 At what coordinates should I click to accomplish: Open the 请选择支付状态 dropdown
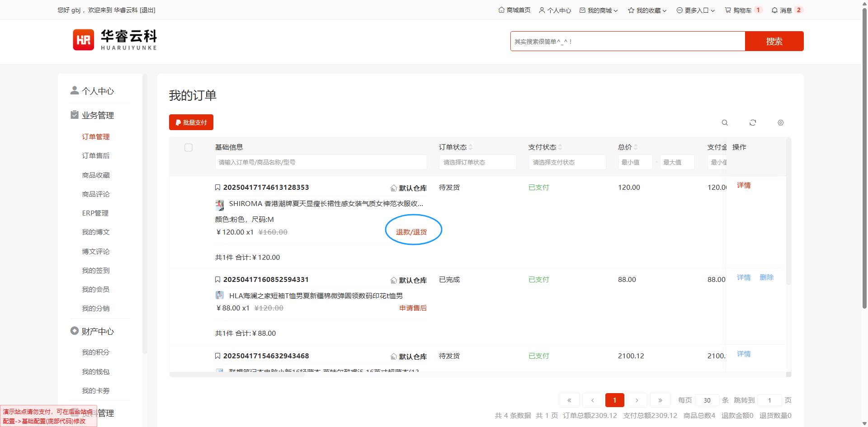(x=567, y=162)
